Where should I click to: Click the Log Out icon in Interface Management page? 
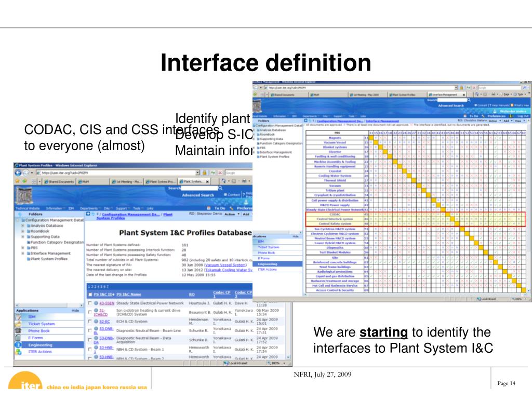[512, 116]
